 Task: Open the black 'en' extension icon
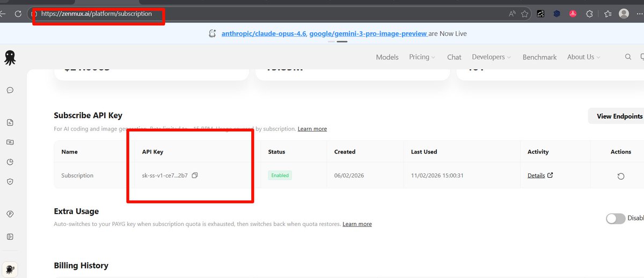[x=541, y=14]
